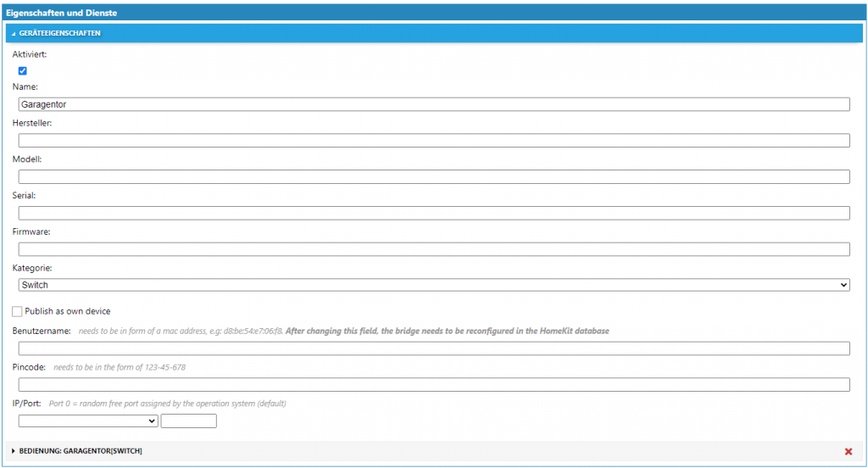This screenshot has width=868, height=468.
Task: Click the Serial input field
Action: [x=434, y=213]
